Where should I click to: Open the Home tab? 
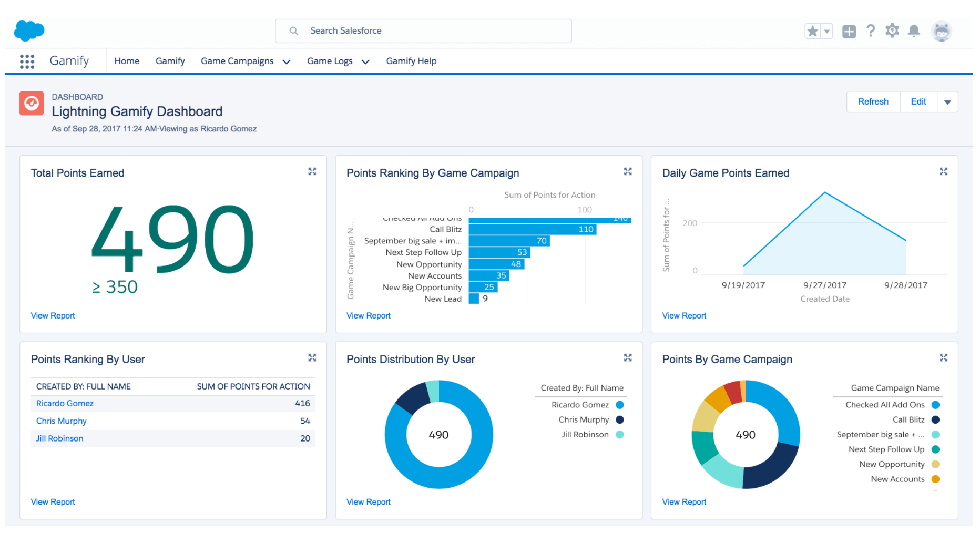[127, 61]
